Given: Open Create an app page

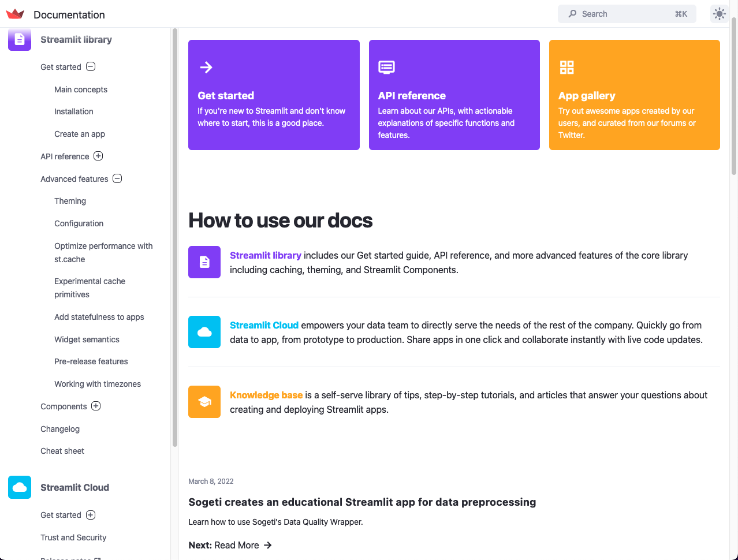Looking at the screenshot, I should point(80,134).
